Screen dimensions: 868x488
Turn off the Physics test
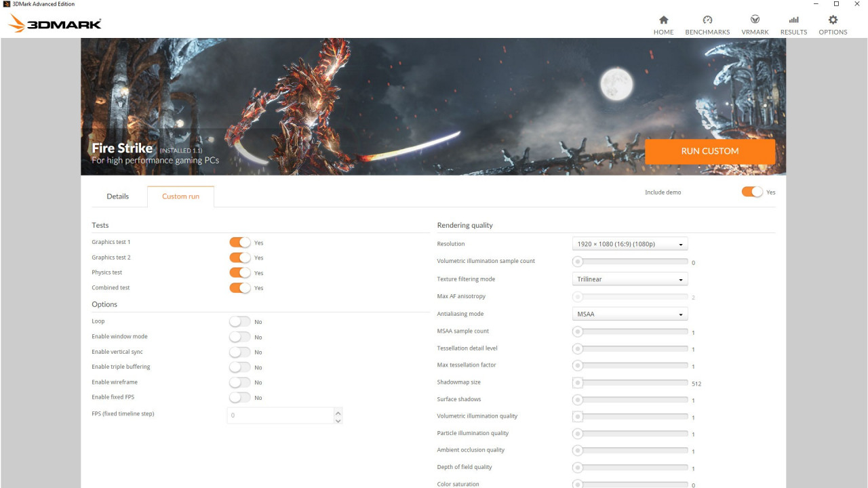(240, 272)
